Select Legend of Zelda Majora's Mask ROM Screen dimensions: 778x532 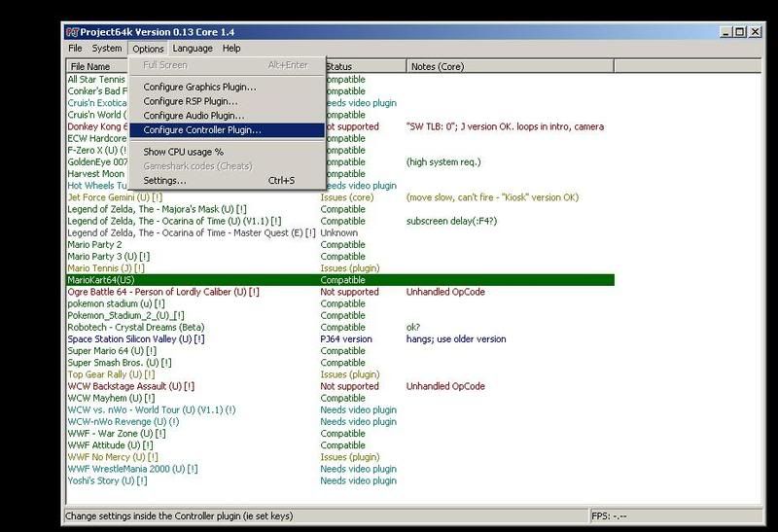(x=157, y=209)
